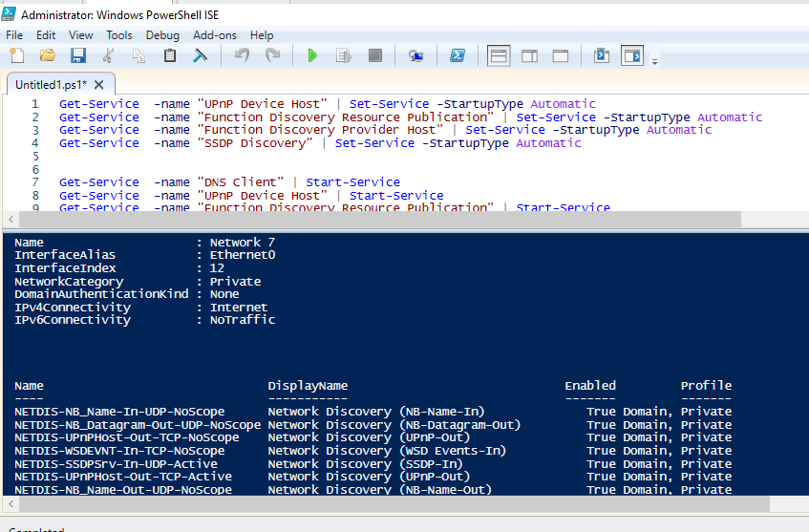Click the NetworkCategory "Private" value
Viewport: 809px width, 532px height.
pos(235,282)
